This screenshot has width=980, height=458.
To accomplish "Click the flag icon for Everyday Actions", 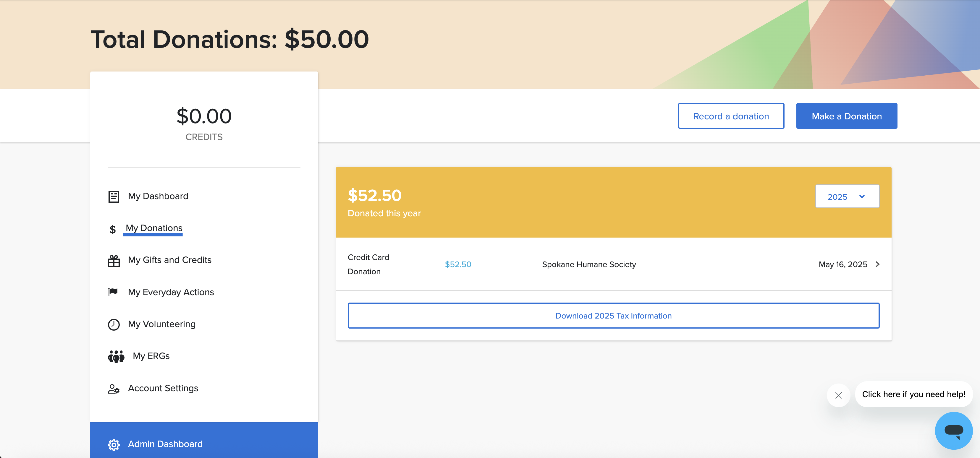I will tap(113, 292).
